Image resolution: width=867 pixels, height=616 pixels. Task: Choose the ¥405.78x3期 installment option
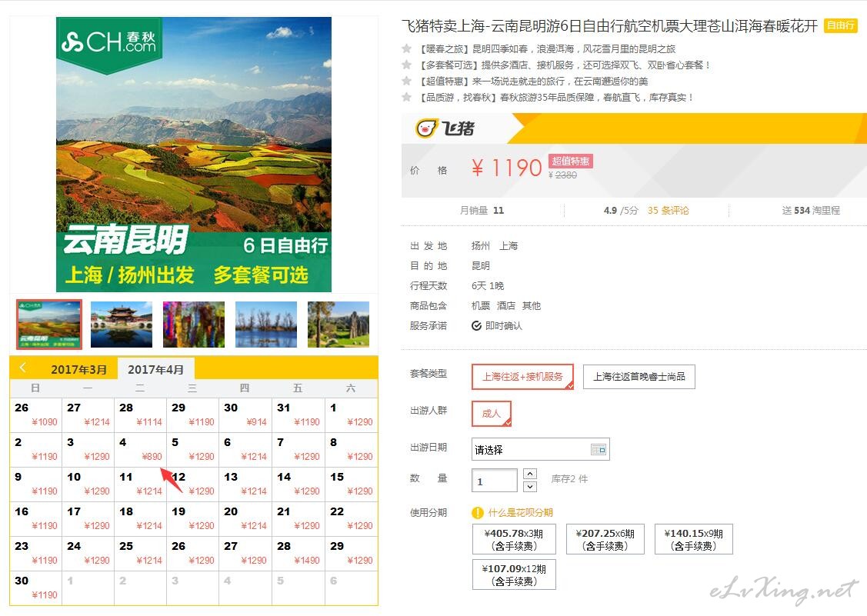pos(514,539)
